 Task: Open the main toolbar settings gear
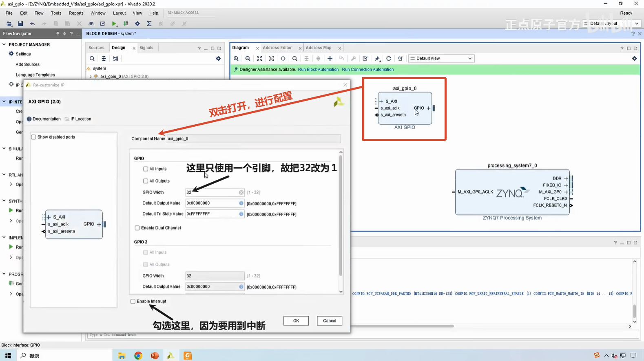137,24
